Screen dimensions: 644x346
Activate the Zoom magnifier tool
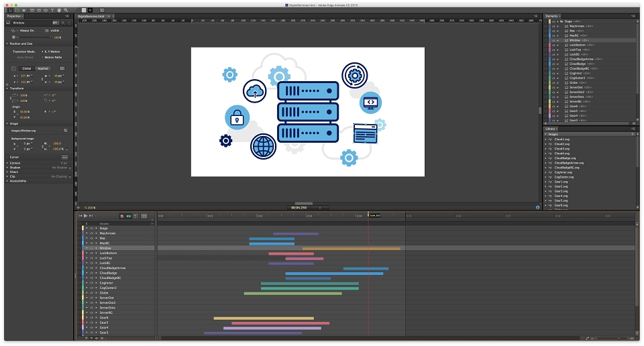click(66, 10)
